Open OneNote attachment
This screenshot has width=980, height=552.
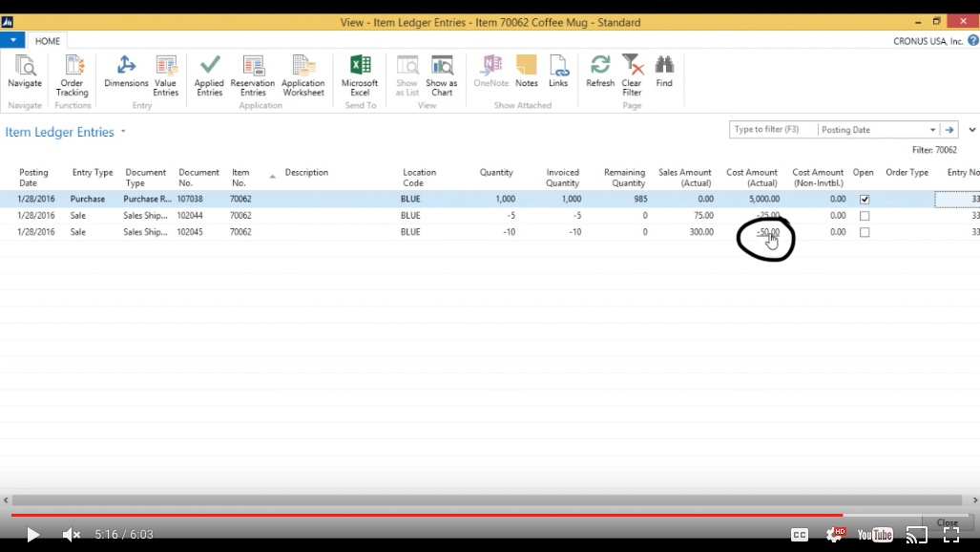491,71
